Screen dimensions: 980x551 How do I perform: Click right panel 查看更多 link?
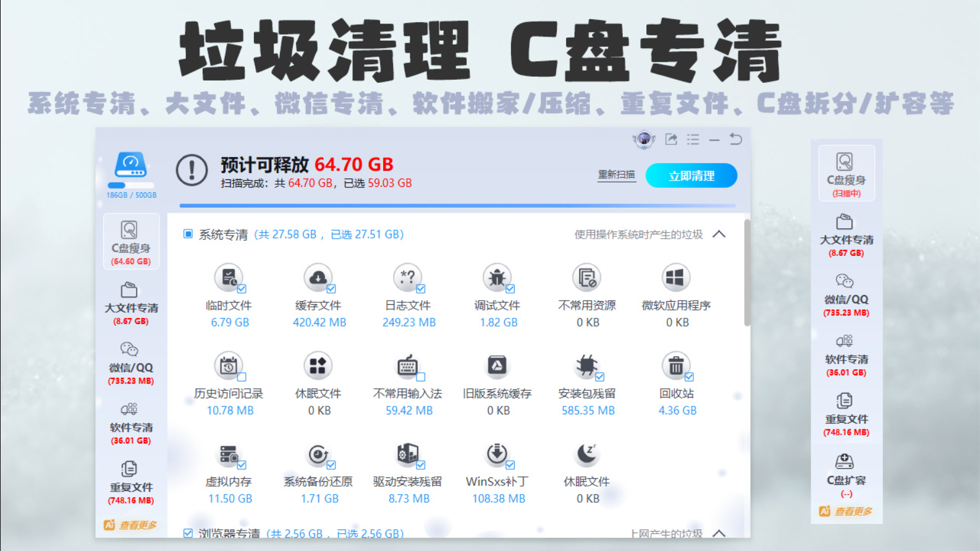coord(853,511)
